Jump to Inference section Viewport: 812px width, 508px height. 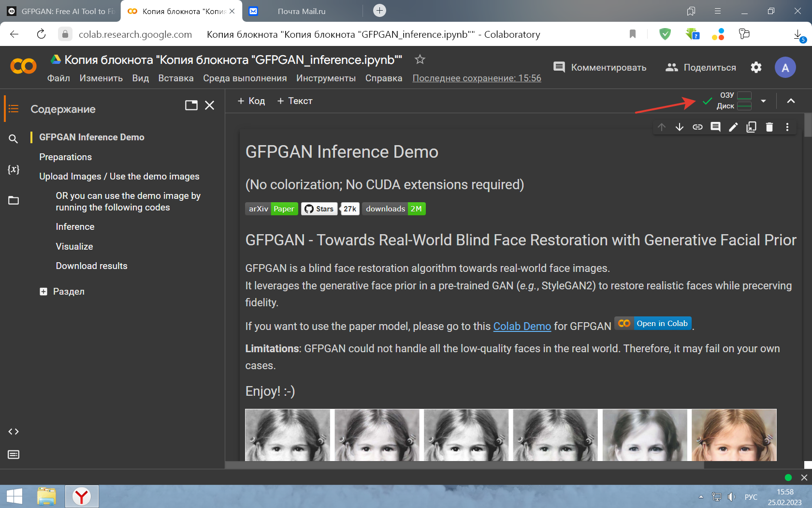[x=75, y=226]
